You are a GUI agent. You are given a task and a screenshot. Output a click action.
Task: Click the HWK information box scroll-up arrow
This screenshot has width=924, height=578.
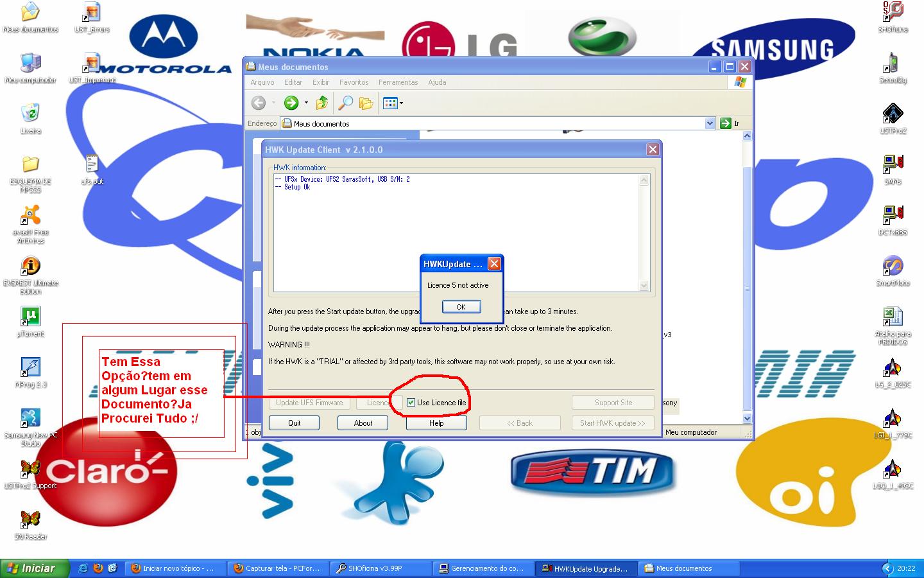(644, 180)
